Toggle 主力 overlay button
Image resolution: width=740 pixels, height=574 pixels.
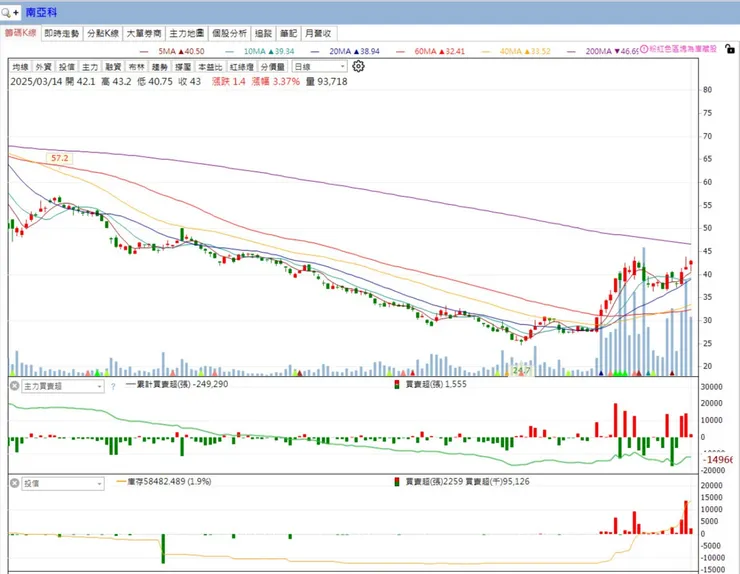point(90,67)
